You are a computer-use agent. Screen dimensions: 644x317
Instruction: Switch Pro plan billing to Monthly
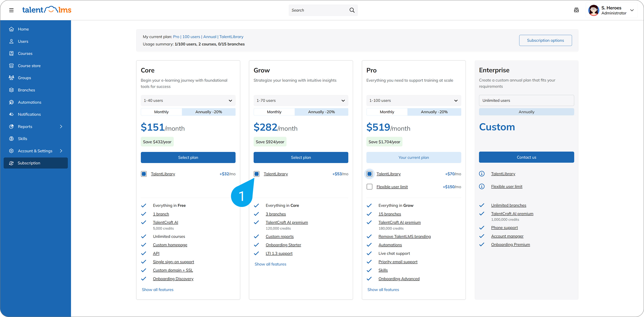[387, 112]
